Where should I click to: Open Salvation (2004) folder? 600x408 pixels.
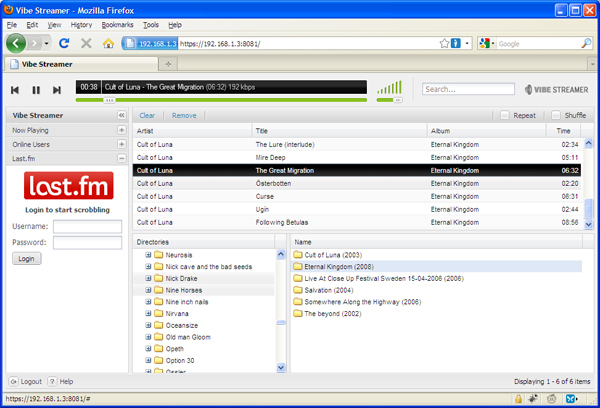pos(323,290)
